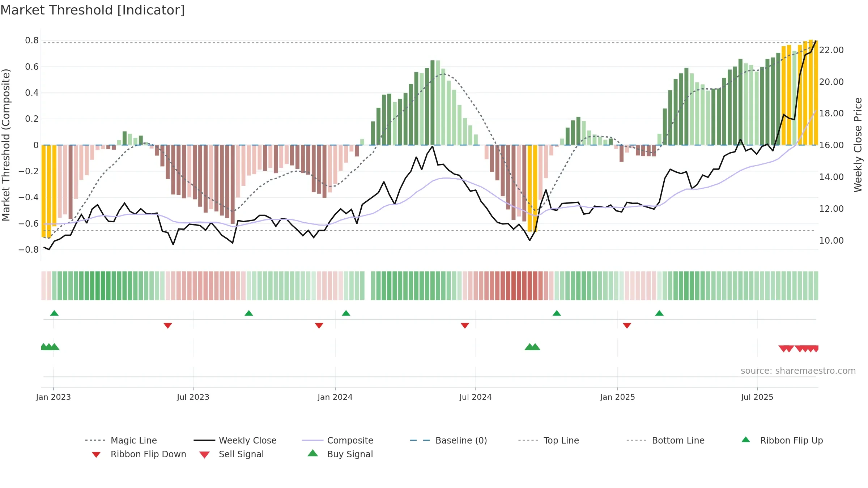
Task: Click the 14.00 price tick label
Action: tap(831, 177)
